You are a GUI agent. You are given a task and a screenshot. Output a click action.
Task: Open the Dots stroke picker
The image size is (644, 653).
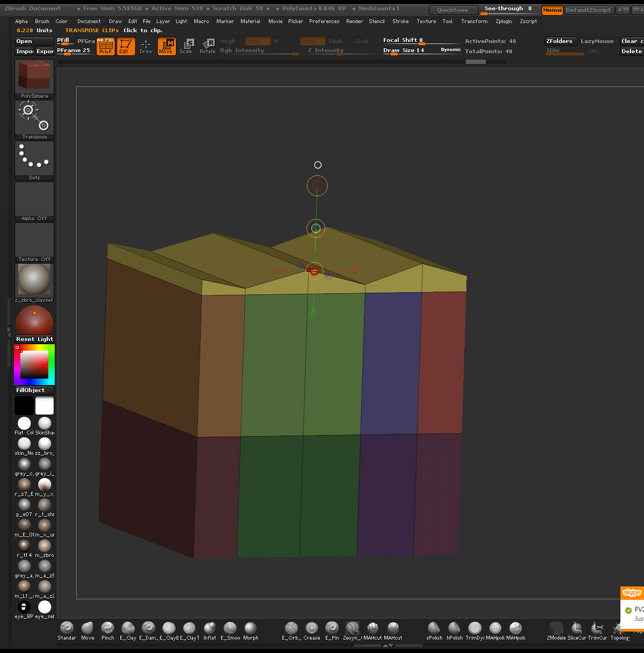34,161
